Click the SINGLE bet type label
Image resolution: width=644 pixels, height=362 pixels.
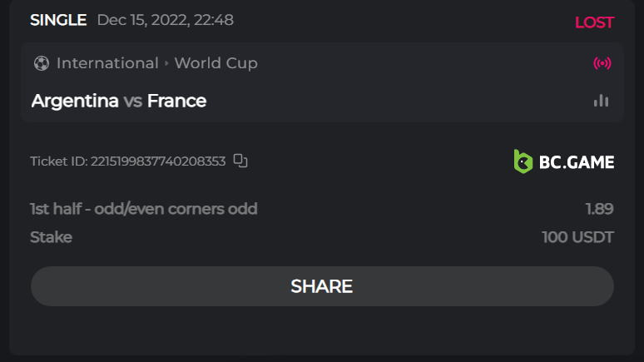(58, 20)
